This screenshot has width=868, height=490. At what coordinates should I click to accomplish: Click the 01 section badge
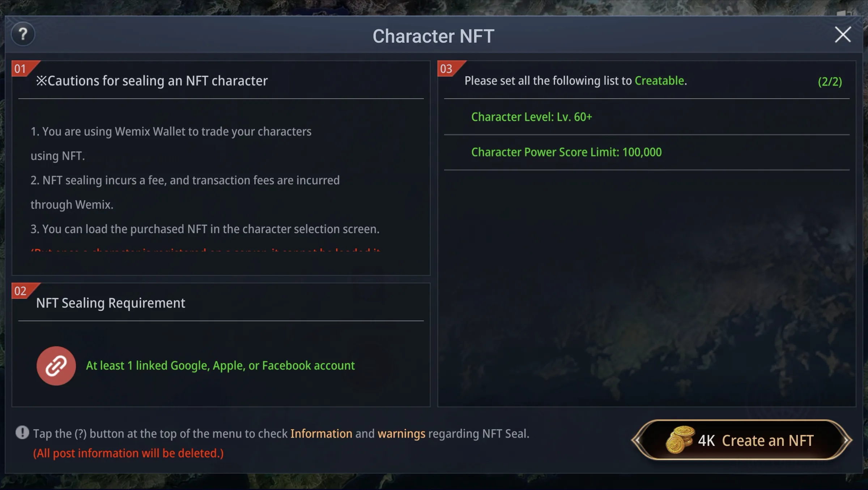pyautogui.click(x=21, y=69)
